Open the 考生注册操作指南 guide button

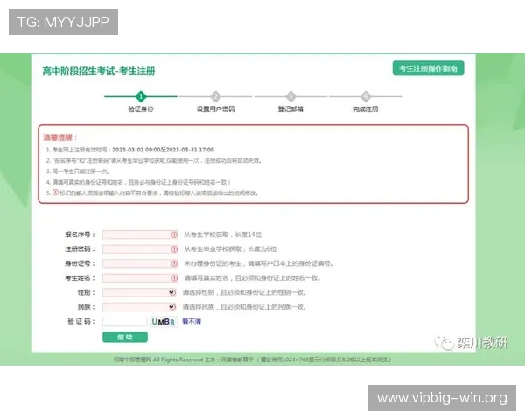coord(428,68)
